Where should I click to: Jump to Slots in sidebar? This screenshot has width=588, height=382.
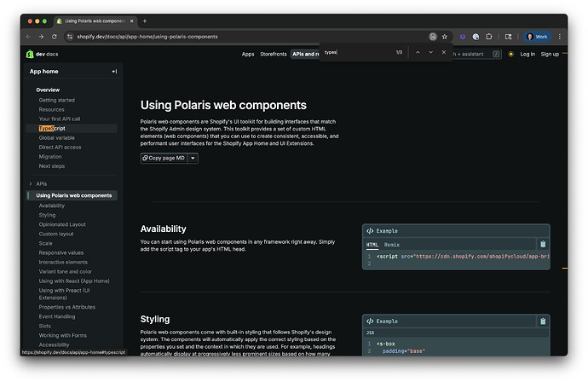pyautogui.click(x=44, y=326)
